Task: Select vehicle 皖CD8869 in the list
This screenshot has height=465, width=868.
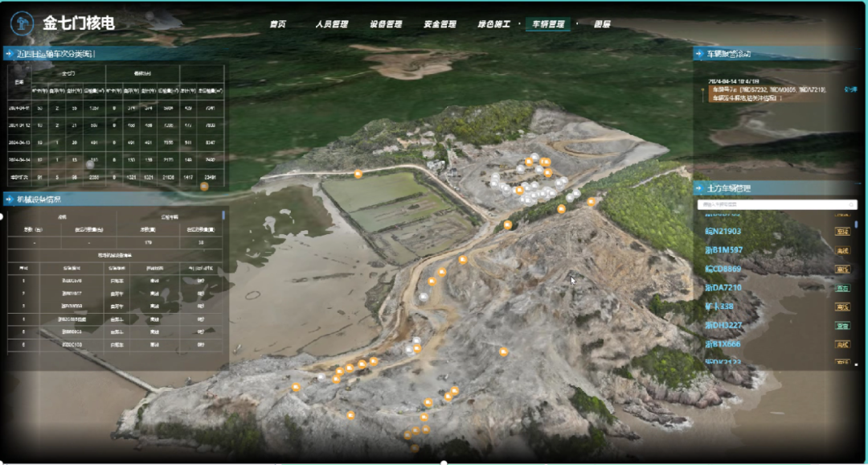Action: coord(723,269)
